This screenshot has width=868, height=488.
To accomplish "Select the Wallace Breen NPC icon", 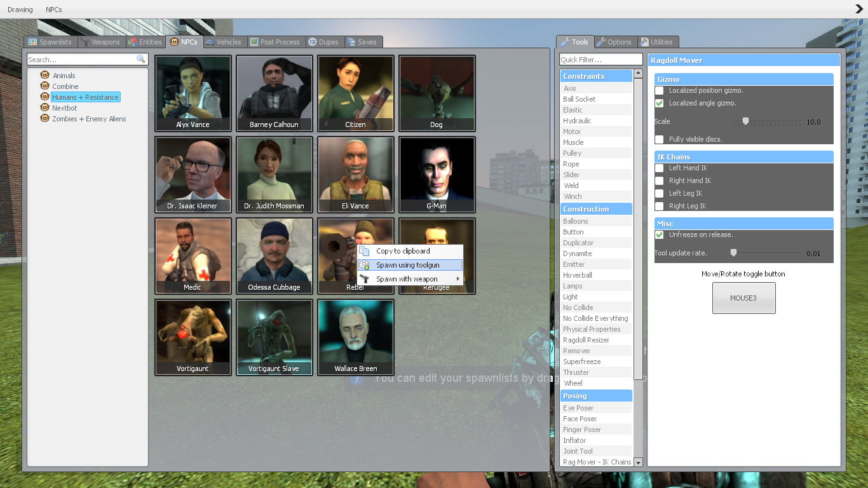I will point(356,337).
